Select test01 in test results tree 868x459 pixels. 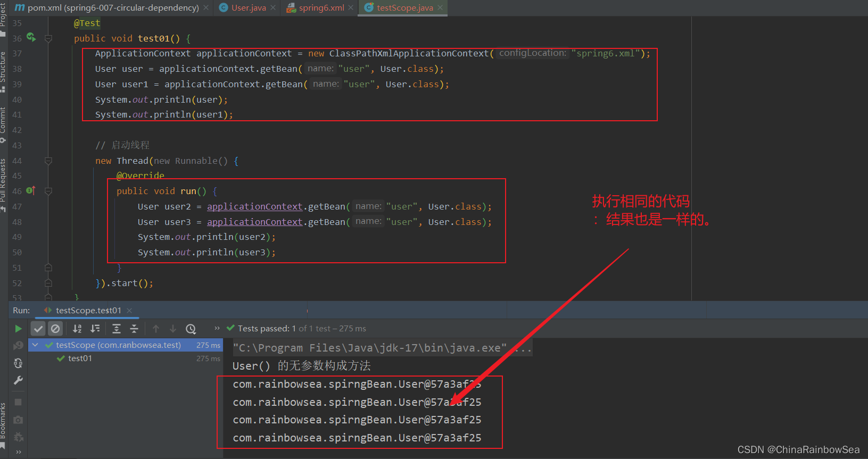(x=80, y=358)
